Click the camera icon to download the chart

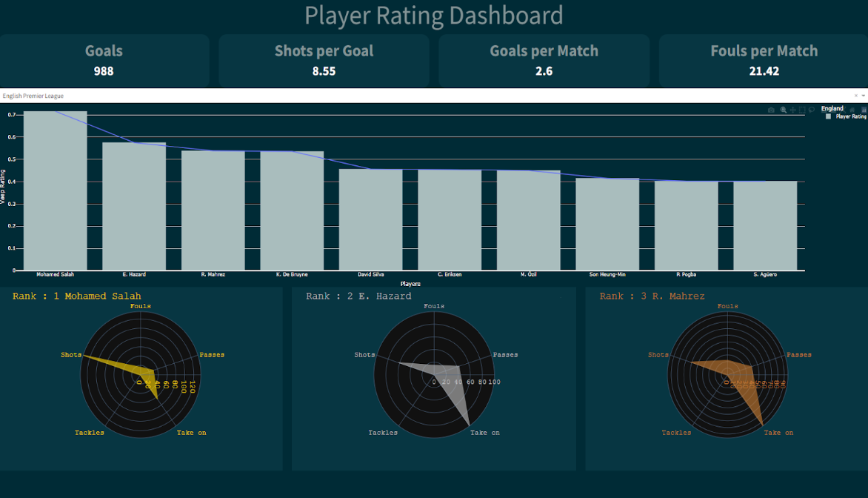(771, 110)
